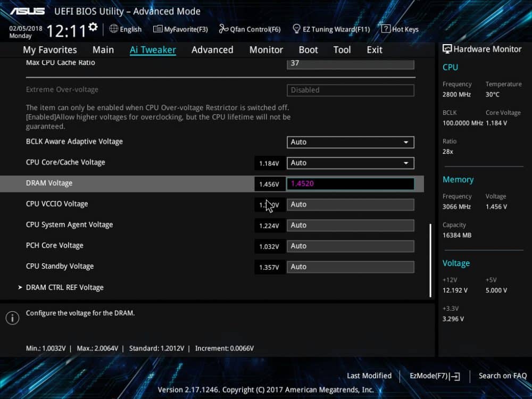Screen dimensions: 532x399
Task: Click the CPU System Agent Voltage field
Action: (x=351, y=225)
